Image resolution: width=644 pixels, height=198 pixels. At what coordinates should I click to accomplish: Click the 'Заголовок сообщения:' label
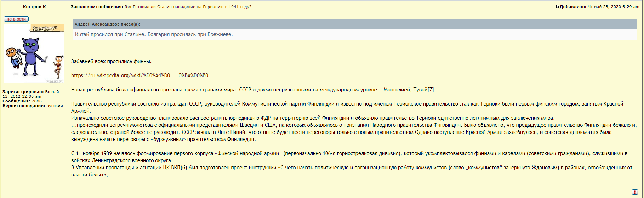point(97,7)
